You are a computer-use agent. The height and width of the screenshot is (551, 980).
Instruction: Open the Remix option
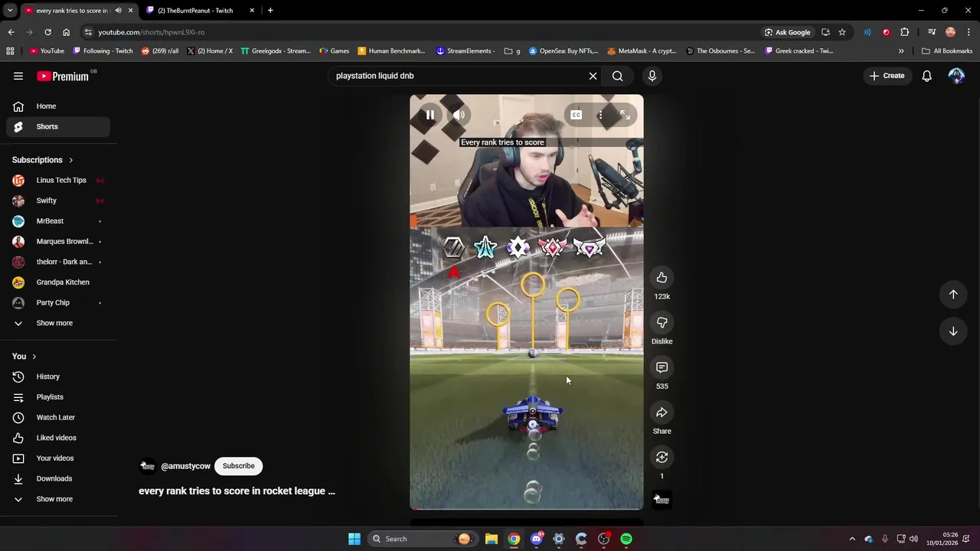[x=661, y=458]
